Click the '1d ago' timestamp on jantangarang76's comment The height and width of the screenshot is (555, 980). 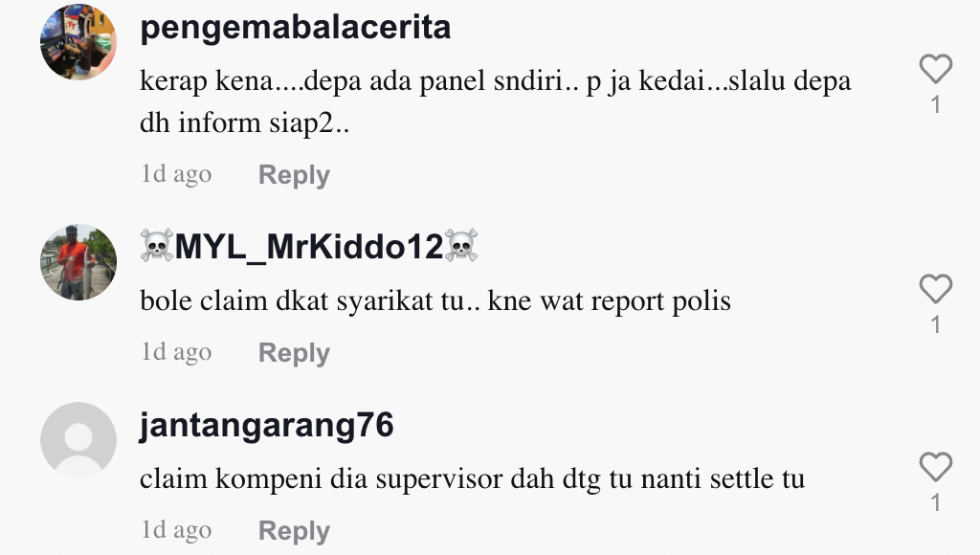(176, 531)
